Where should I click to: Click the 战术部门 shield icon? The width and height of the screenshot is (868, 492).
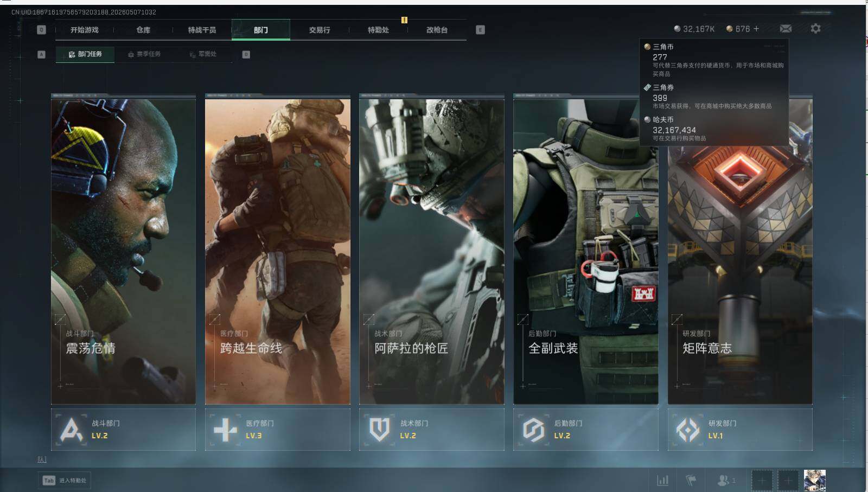coord(379,430)
